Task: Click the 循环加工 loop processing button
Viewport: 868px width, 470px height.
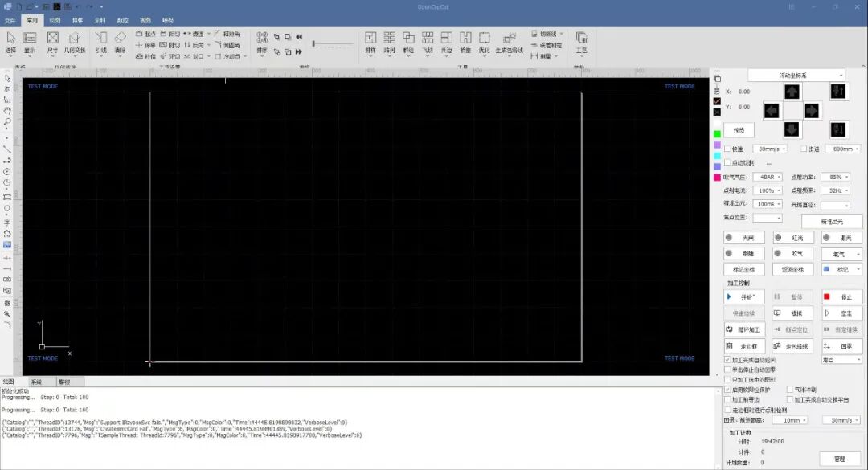Action: [x=744, y=330]
